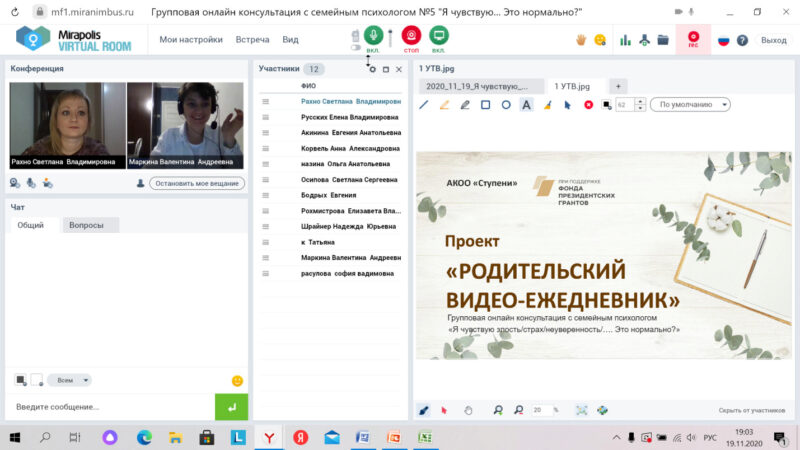
Task: Click the webcam settings icon under video
Action: tap(15, 183)
